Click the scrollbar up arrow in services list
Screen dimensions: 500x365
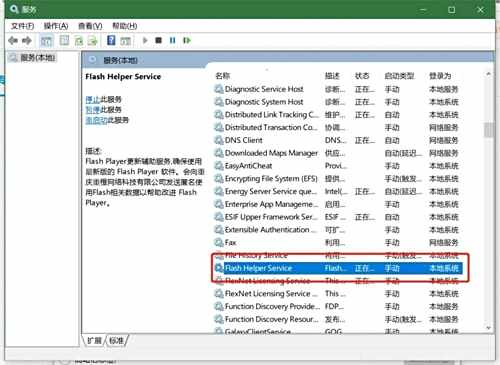(x=488, y=74)
